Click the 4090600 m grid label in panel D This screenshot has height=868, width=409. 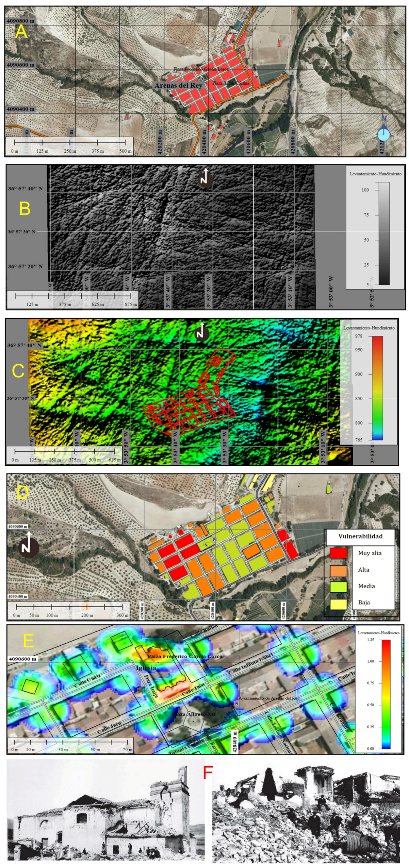pos(18,526)
